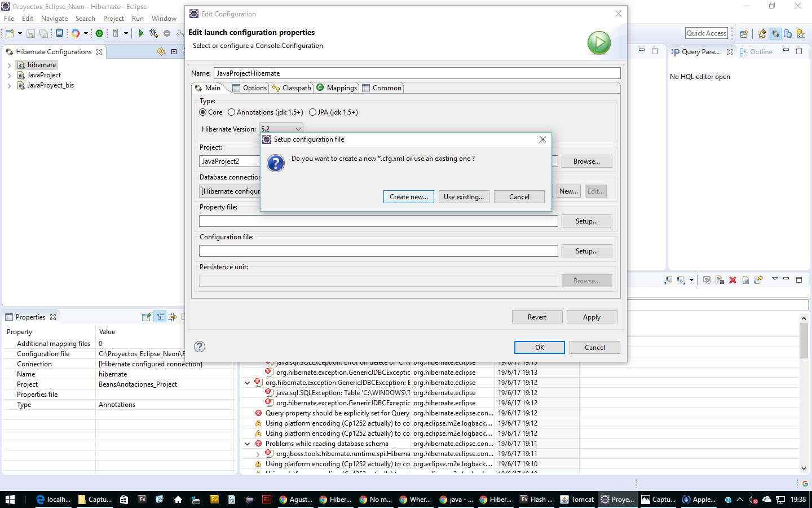Click the New wizard toolbar icon
The image size is (812, 508).
(10, 33)
